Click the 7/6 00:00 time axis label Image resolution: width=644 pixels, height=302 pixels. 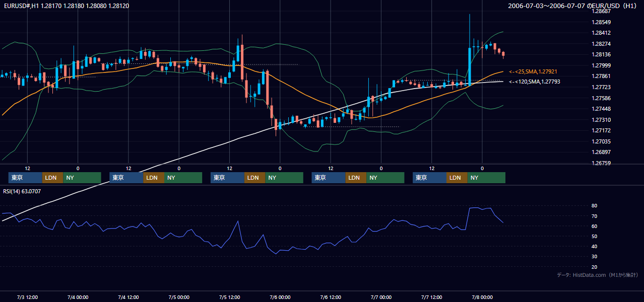[280, 297]
